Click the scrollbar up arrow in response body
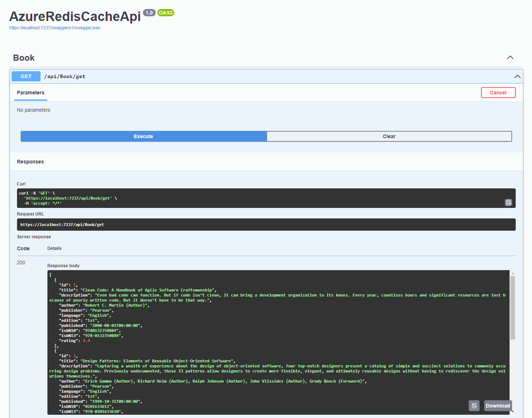Screen dimensions: 532x418 pyautogui.click(x=512, y=273)
